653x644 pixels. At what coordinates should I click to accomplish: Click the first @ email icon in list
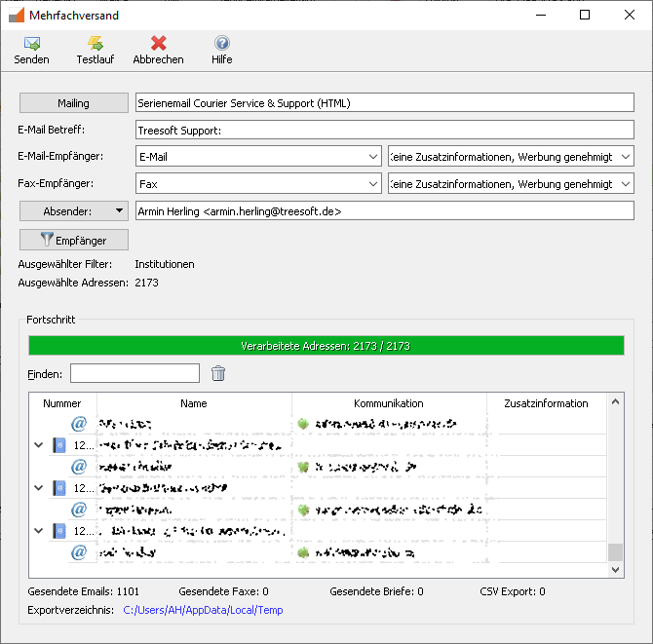(78, 424)
